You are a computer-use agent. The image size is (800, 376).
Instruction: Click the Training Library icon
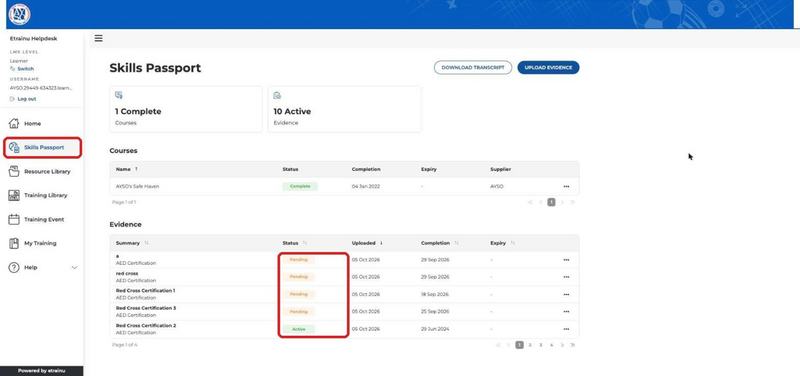tap(14, 195)
